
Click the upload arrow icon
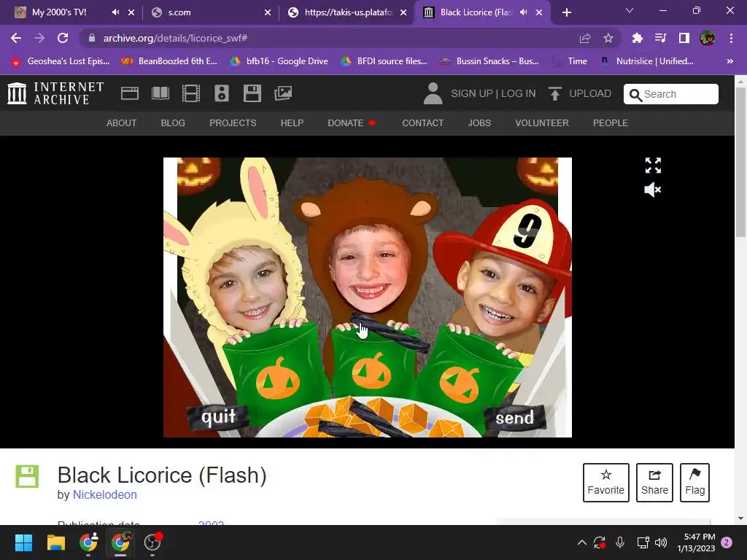[x=554, y=93]
